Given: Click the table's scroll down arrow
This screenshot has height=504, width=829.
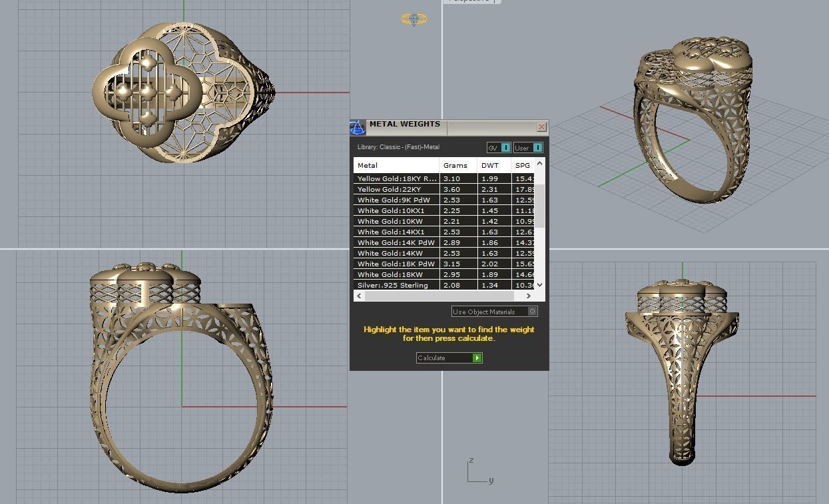Looking at the screenshot, I should [539, 285].
